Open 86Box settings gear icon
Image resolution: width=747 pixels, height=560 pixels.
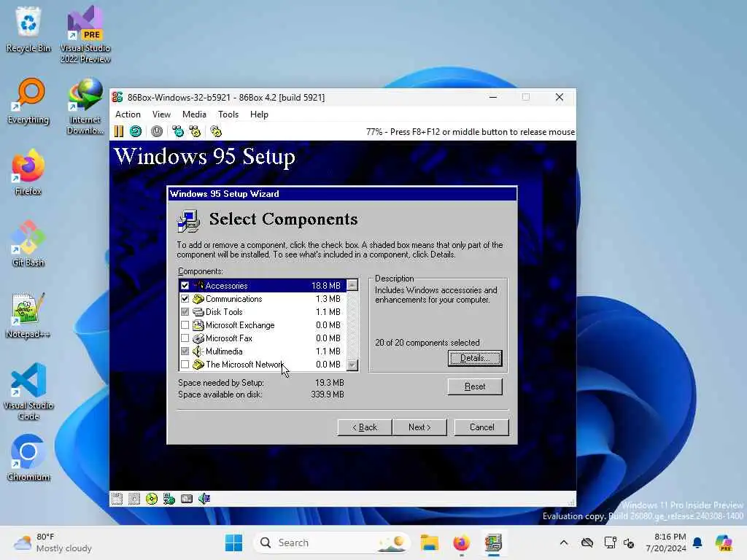pyautogui.click(x=216, y=131)
